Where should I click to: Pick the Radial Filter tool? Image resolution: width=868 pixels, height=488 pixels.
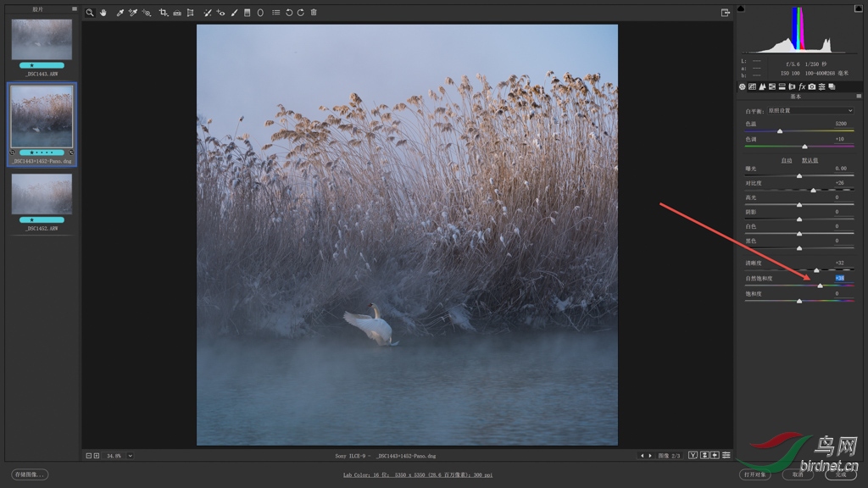click(x=260, y=13)
